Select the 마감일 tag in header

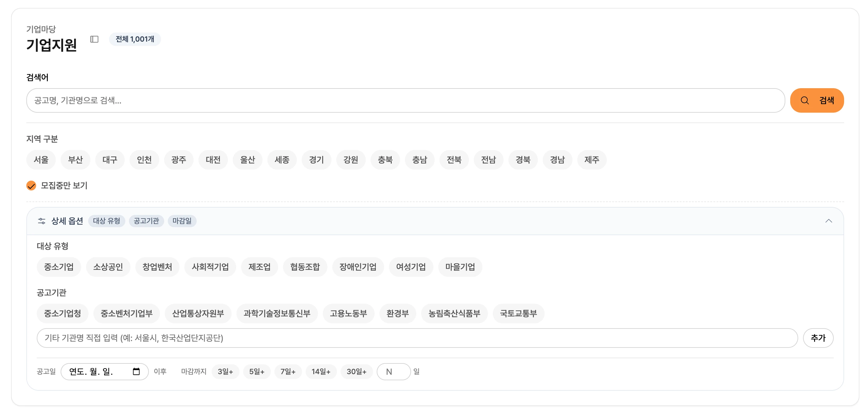pyautogui.click(x=182, y=221)
